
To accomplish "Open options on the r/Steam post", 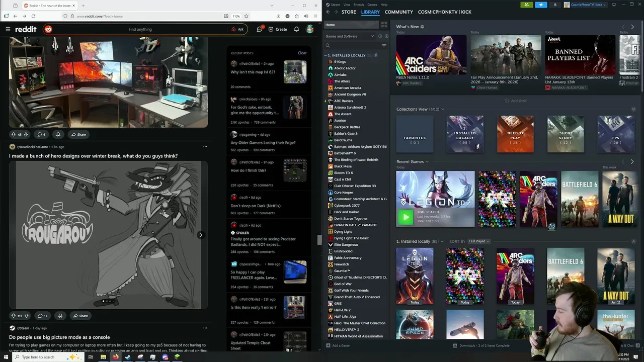I will pos(205,328).
